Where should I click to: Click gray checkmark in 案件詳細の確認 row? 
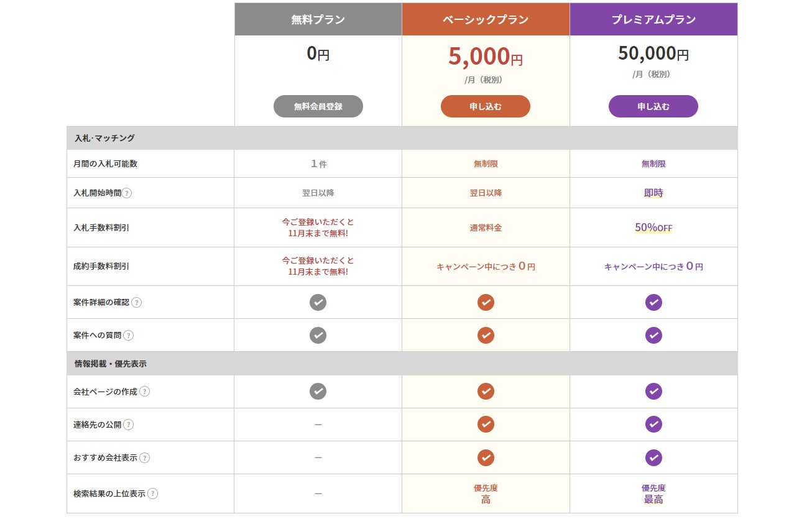click(x=318, y=303)
